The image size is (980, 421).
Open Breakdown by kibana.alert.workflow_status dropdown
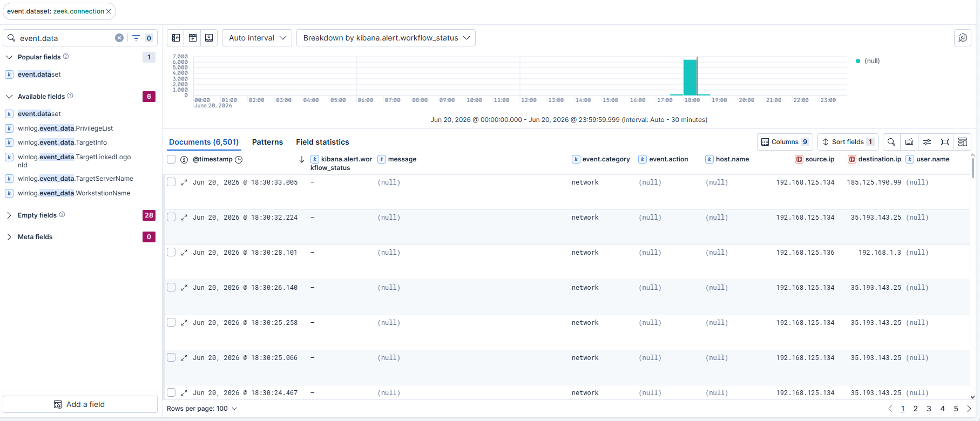[x=386, y=38]
